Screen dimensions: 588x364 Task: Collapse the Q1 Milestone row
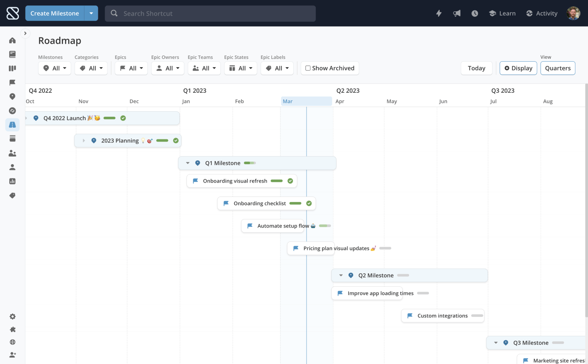tap(188, 163)
